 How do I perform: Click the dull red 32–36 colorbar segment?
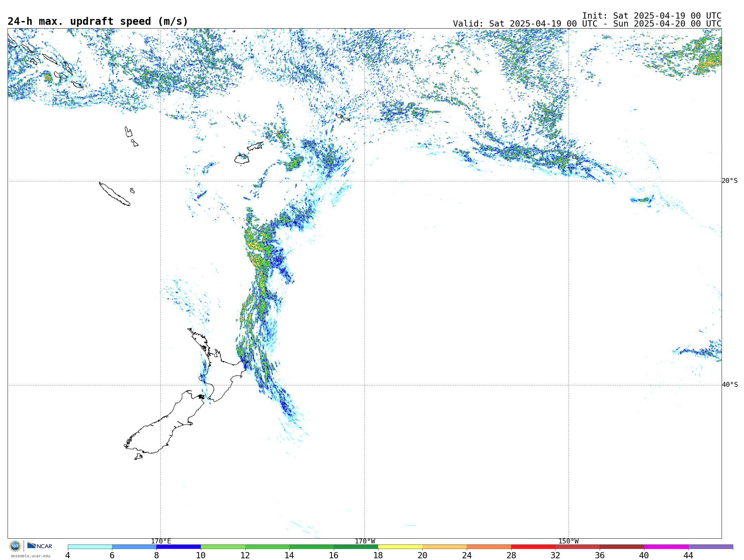[x=578, y=547]
